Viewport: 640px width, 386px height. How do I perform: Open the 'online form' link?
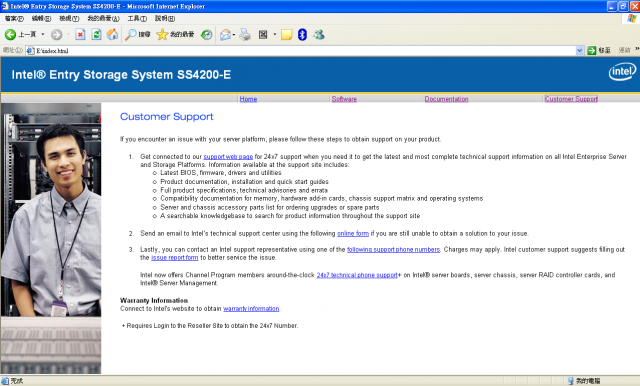[353, 233]
